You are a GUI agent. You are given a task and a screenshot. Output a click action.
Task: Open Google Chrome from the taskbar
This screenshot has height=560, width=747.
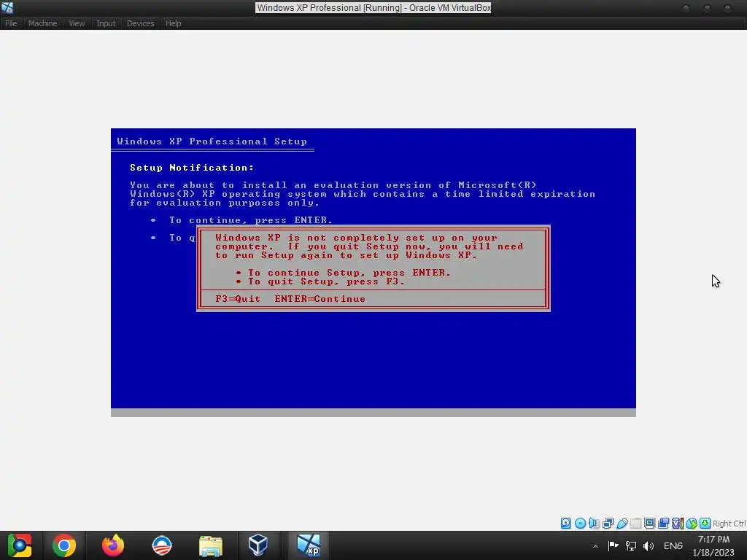coord(64,545)
